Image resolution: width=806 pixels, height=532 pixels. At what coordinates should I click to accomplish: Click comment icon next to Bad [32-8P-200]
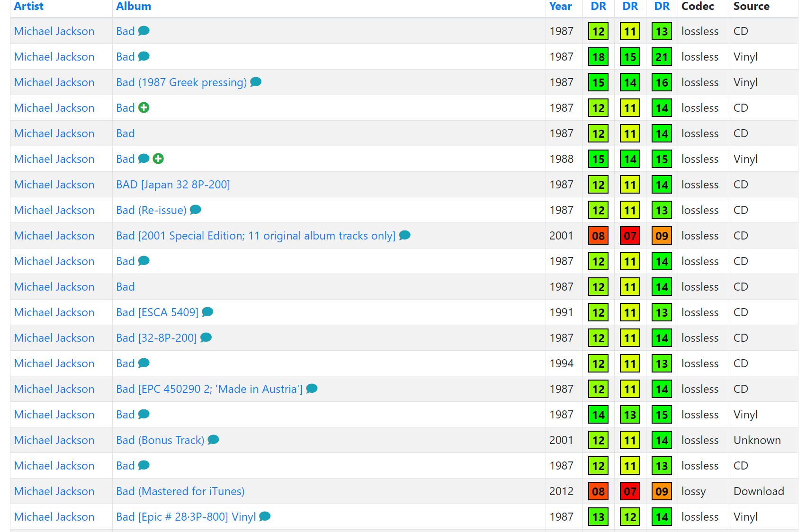(x=206, y=337)
